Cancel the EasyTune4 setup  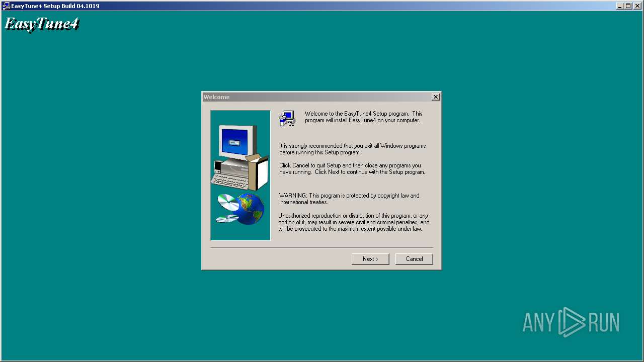pos(414,259)
